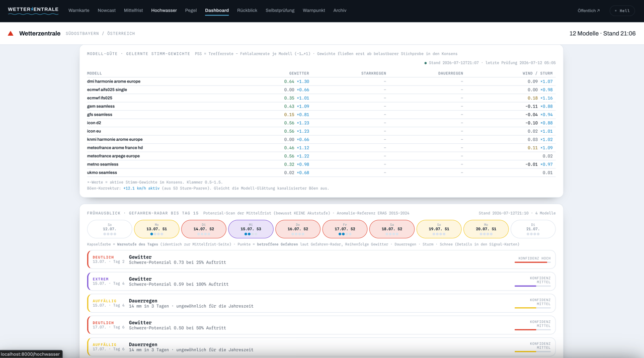Open the Öffentlich external link
This screenshot has width=644, height=358.
click(x=589, y=11)
